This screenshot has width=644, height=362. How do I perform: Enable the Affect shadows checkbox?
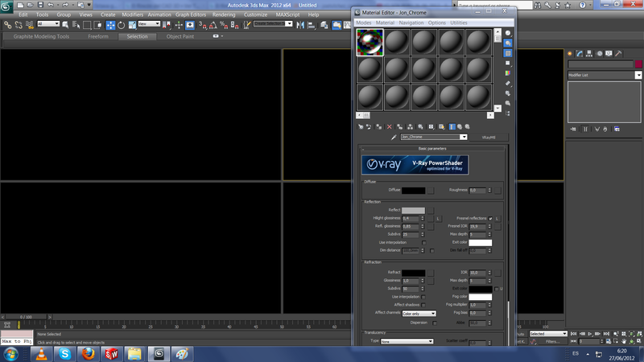423,305
